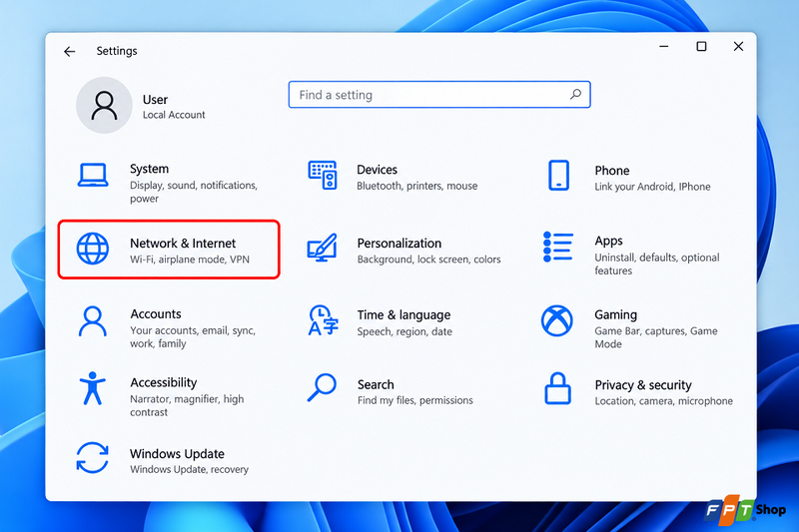799x532 pixels.
Task: Open the Gaming label
Action: [x=616, y=315]
